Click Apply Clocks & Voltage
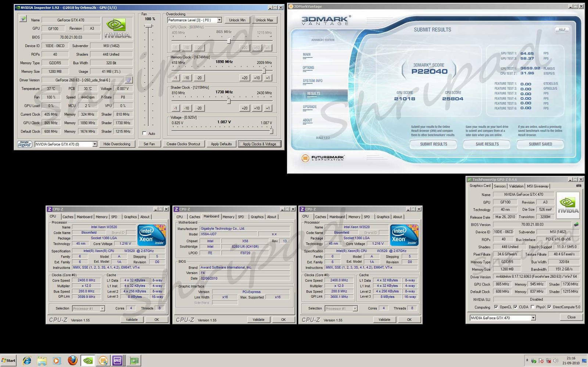This screenshot has width=588, height=367. [259, 144]
